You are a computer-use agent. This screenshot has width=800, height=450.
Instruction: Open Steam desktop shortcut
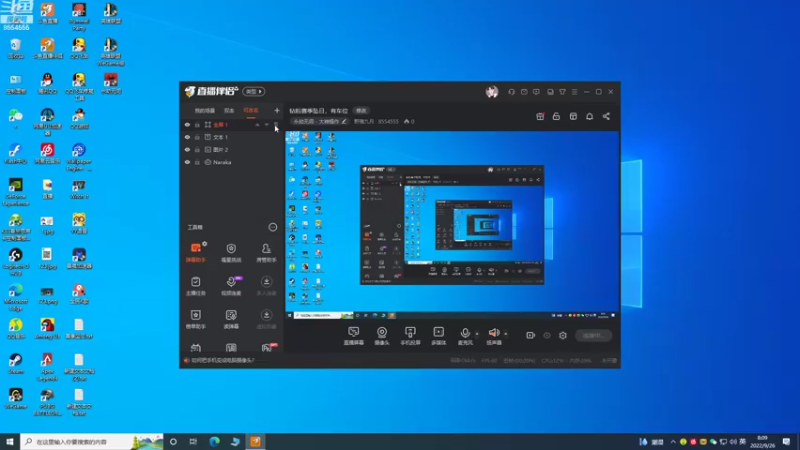coord(16,364)
